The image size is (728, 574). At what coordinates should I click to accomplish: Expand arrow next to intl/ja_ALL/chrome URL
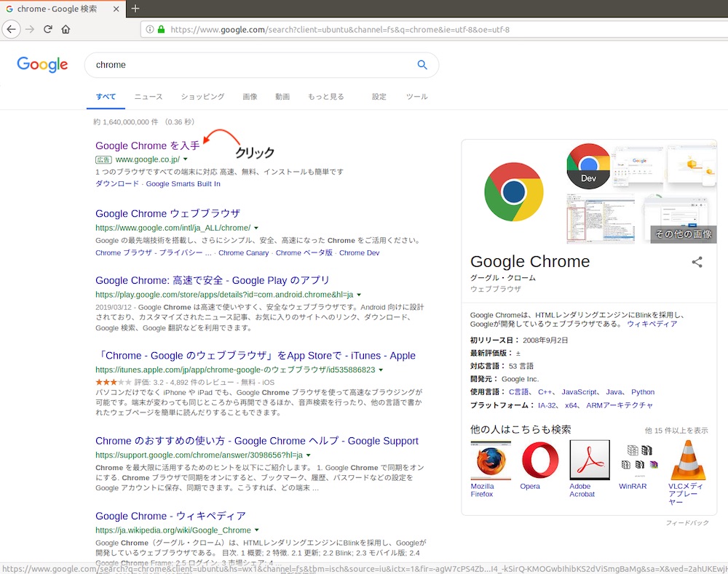point(256,228)
